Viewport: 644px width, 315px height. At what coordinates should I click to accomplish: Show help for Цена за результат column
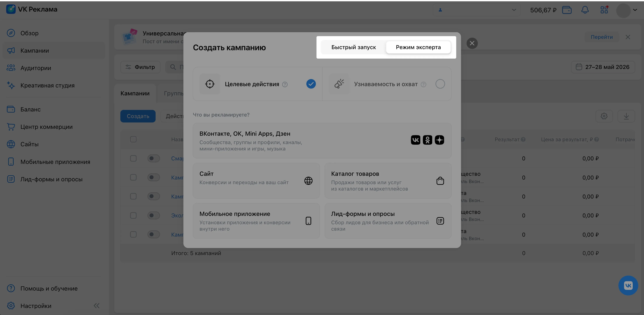597,139
